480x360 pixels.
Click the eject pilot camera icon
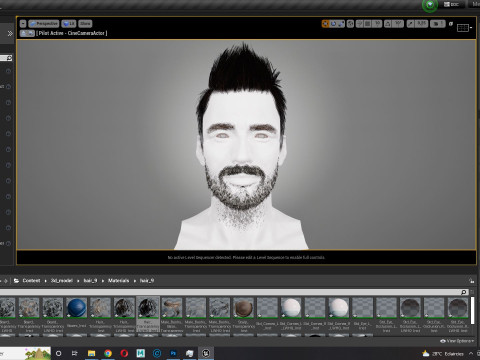click(24, 33)
